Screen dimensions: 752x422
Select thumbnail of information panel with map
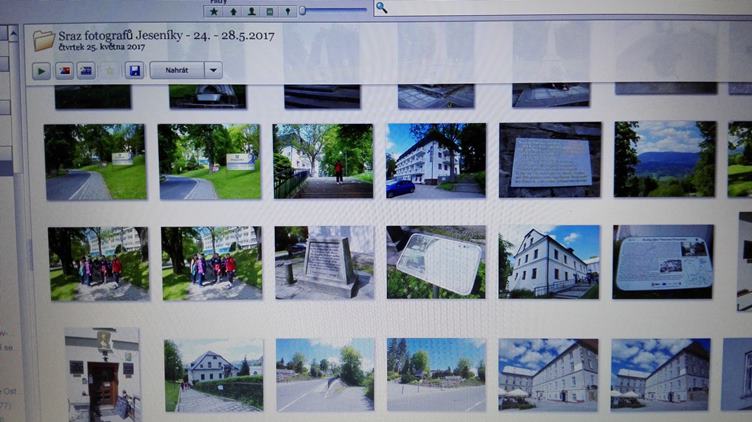coord(663,262)
